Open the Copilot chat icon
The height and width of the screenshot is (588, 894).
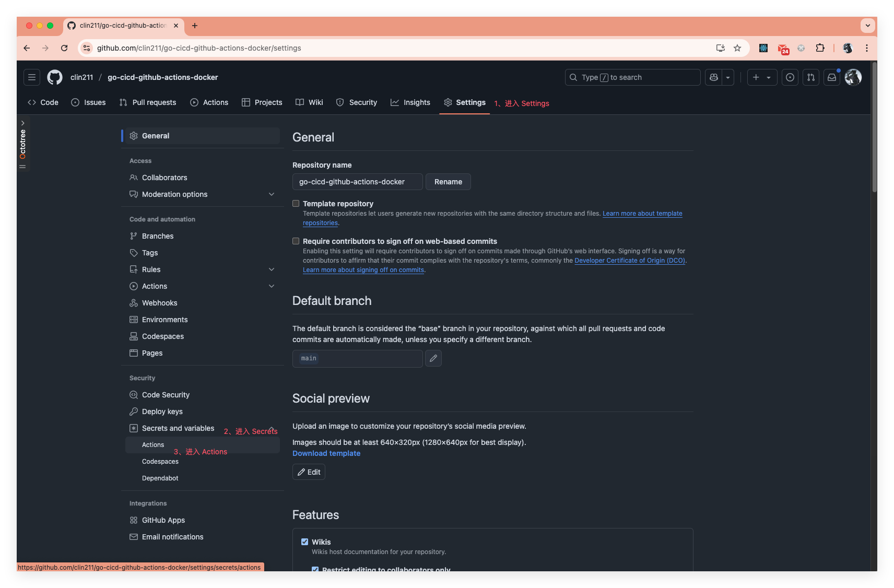(x=714, y=77)
